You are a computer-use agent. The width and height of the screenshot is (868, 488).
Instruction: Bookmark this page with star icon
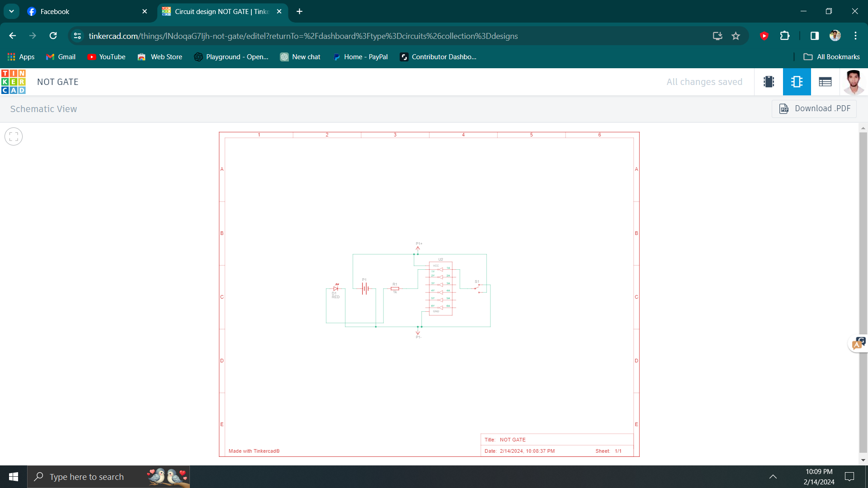pyautogui.click(x=736, y=36)
